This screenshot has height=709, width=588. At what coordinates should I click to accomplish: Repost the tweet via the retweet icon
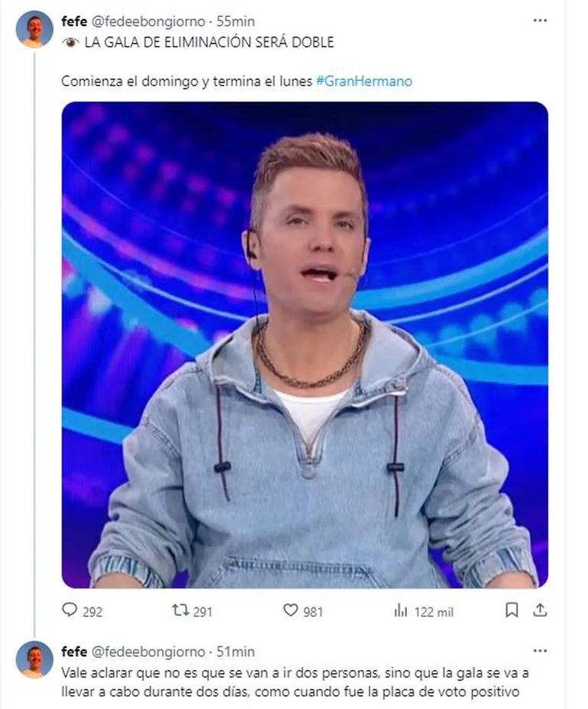click(180, 610)
